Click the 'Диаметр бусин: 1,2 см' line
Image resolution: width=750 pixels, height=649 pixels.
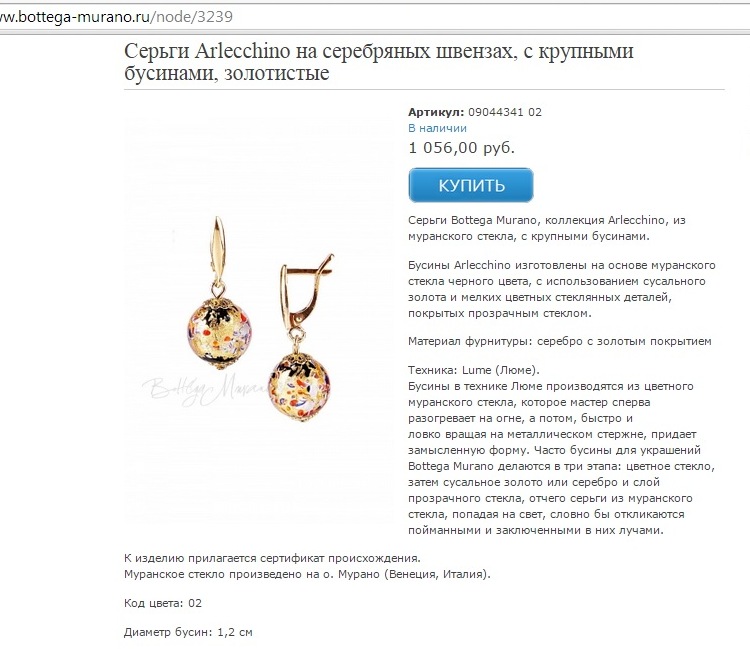(x=188, y=632)
